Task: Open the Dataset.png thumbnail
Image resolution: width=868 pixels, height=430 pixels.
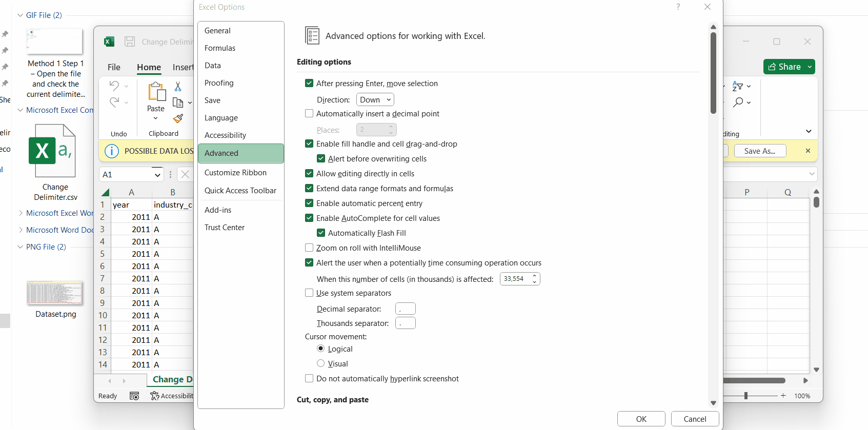Action: point(55,293)
